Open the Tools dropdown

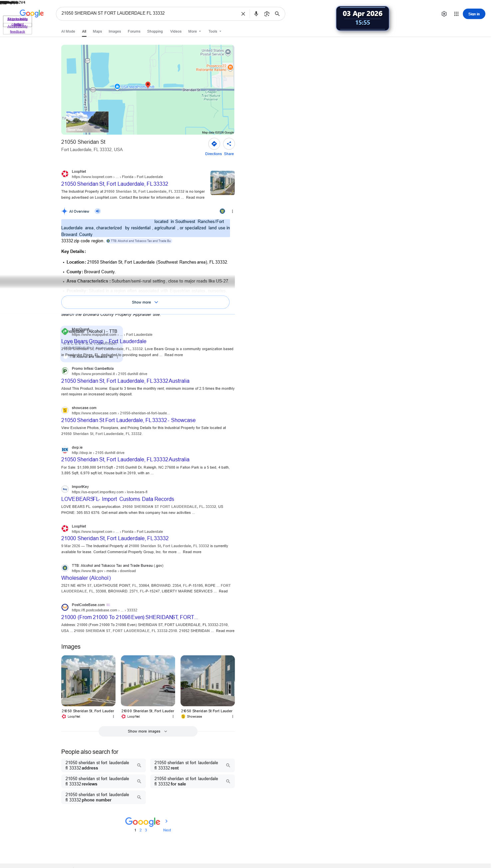coord(216,32)
